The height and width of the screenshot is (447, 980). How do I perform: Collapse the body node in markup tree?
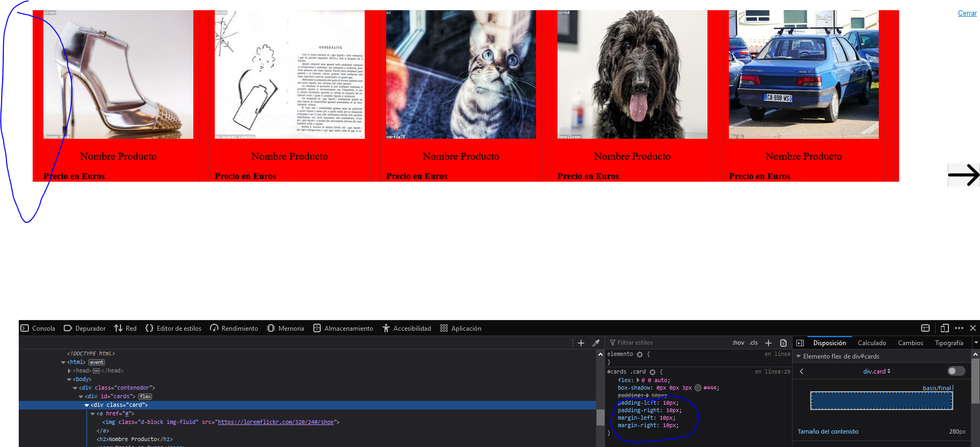point(69,379)
